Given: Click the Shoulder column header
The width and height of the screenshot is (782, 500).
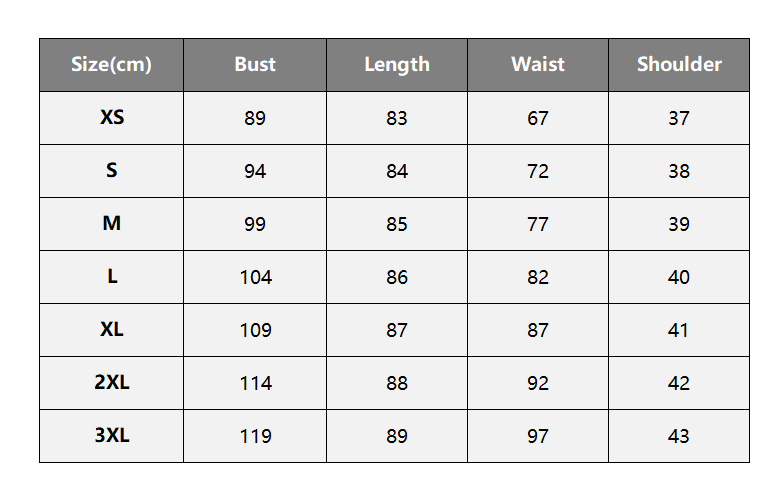Looking at the screenshot, I should (x=679, y=65).
